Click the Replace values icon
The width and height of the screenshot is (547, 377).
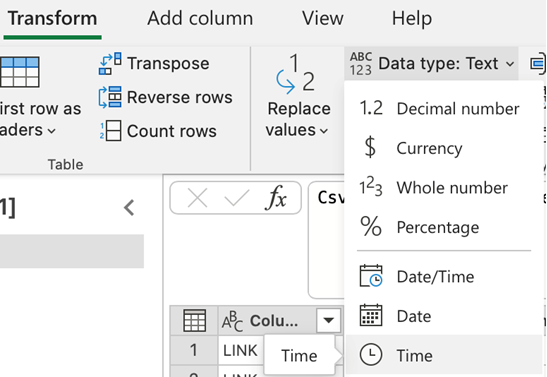point(296,74)
